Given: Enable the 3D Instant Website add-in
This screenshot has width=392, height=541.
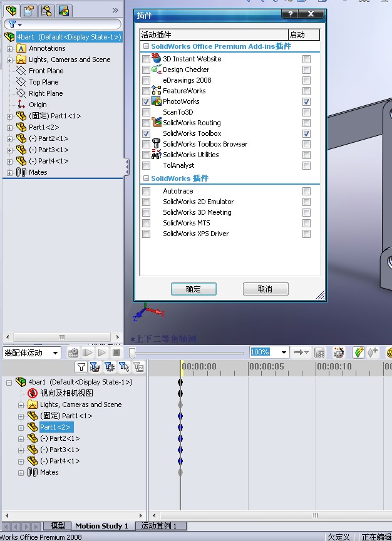Looking at the screenshot, I should 146,59.
